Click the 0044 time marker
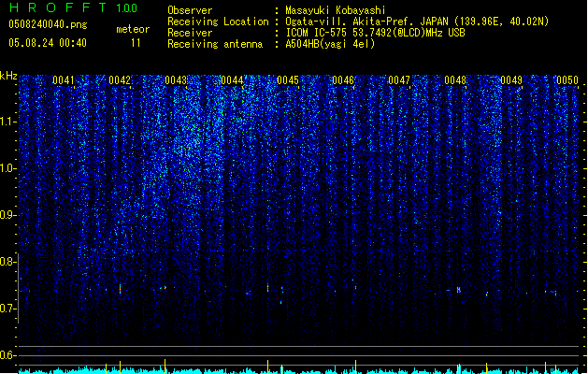The image size is (588, 374). (x=232, y=80)
